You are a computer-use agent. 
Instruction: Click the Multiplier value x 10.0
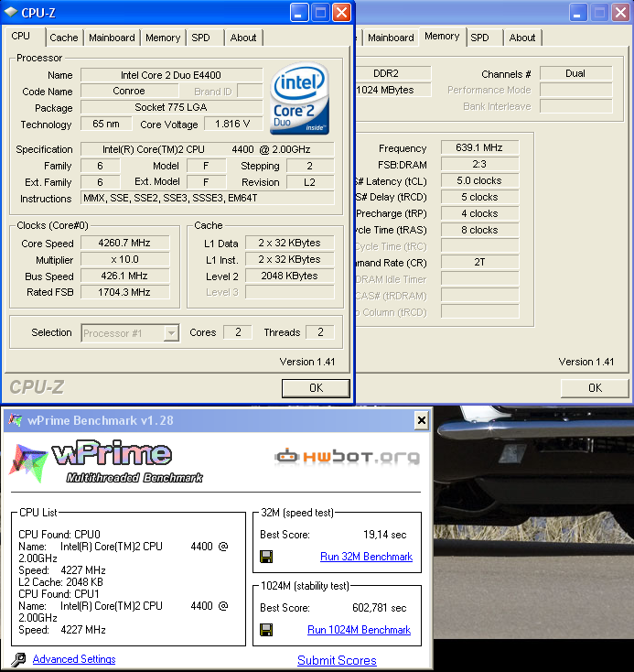(x=124, y=259)
